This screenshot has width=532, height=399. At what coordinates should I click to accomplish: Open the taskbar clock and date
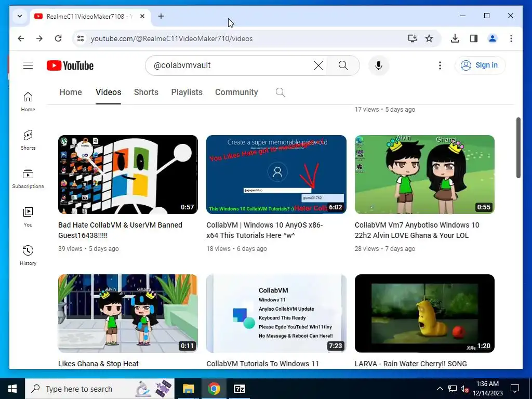pos(487,389)
